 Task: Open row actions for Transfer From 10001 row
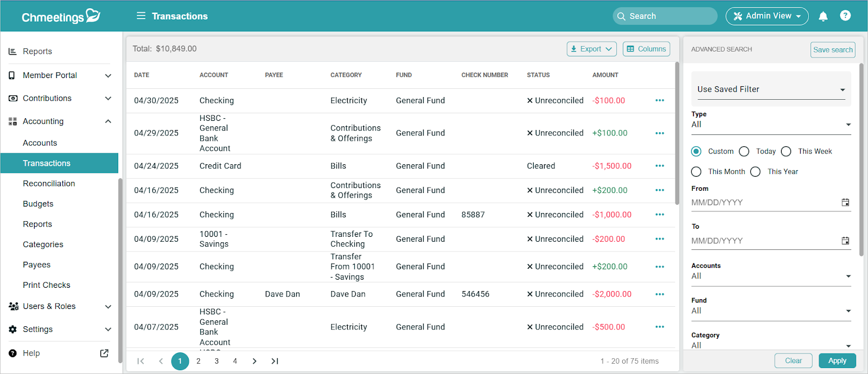click(660, 267)
